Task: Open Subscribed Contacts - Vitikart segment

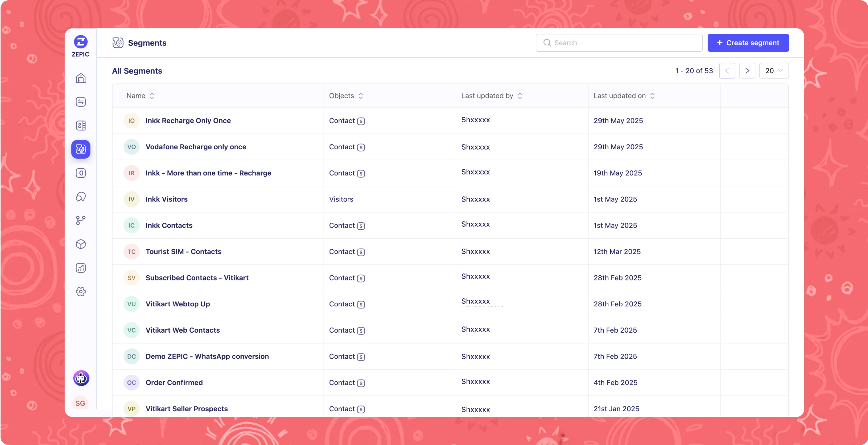Action: [x=197, y=278]
